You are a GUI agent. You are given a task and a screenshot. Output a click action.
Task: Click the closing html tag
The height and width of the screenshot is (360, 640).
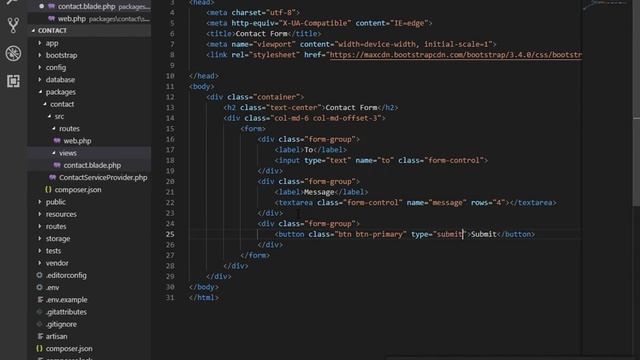click(x=204, y=298)
